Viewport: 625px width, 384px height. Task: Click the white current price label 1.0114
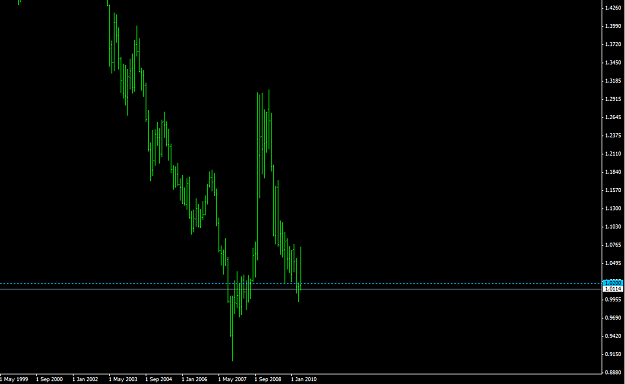pos(613,289)
